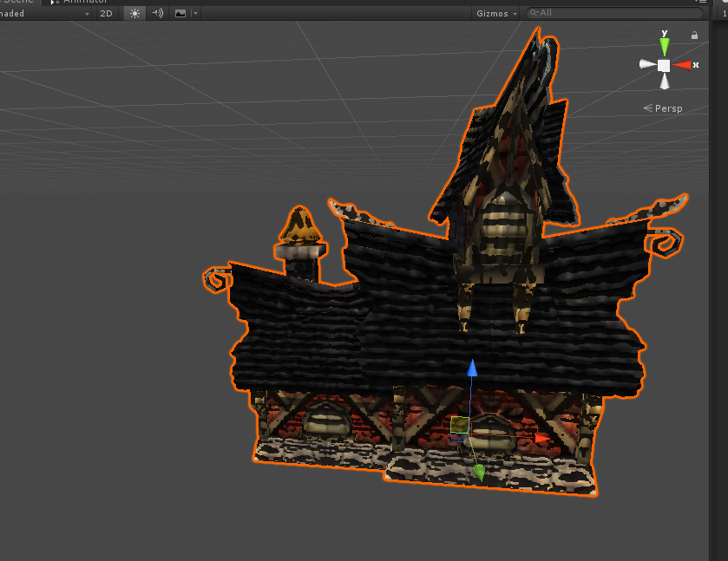Click the center cube of orientation gizmo
The height and width of the screenshot is (561, 728).
(664, 65)
